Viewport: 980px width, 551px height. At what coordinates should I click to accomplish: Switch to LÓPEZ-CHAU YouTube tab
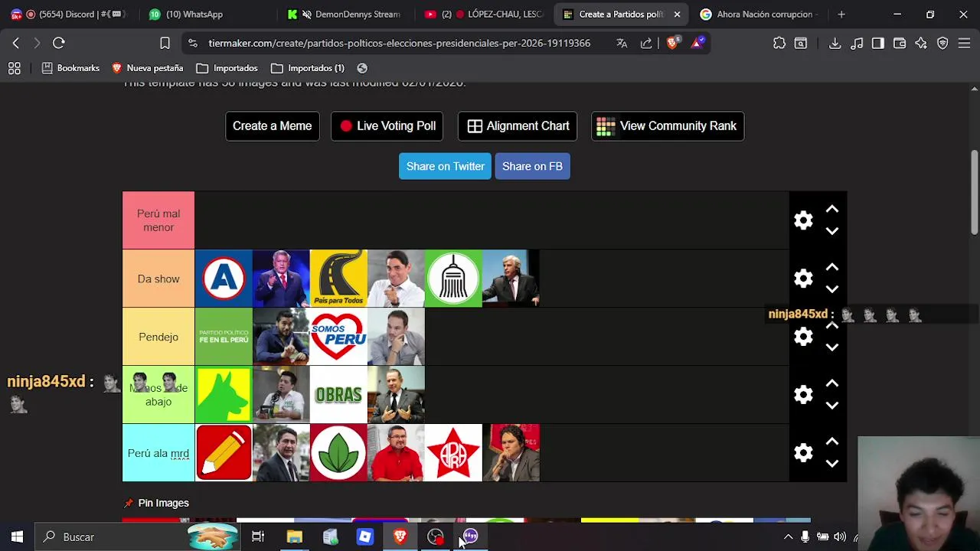pos(482,14)
